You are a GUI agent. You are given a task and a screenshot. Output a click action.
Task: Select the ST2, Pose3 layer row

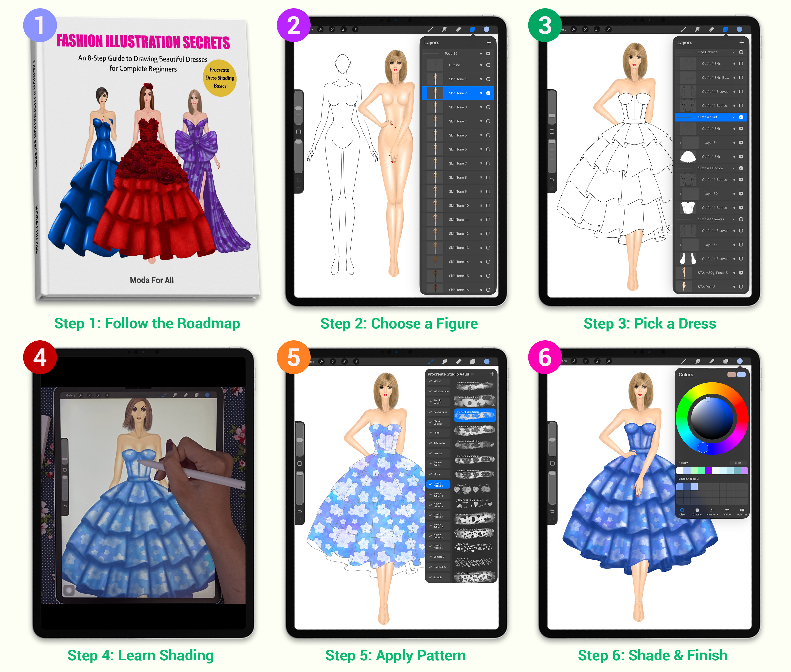click(x=711, y=287)
